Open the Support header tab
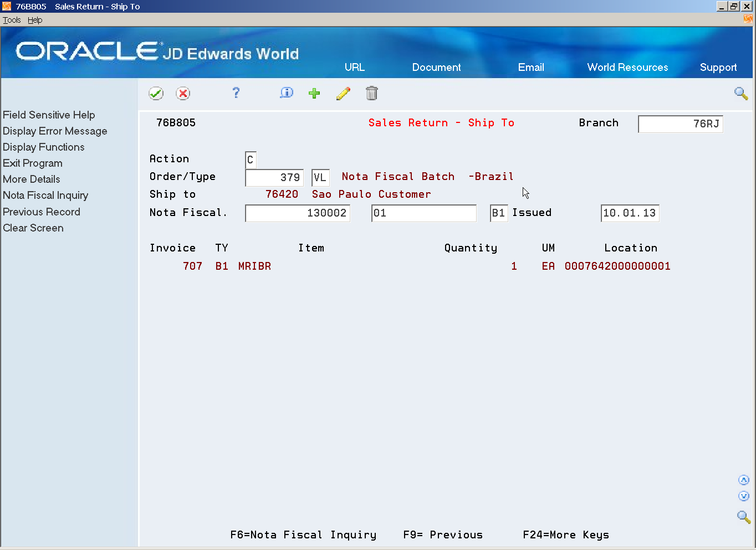This screenshot has height=550, width=756. [x=718, y=68]
